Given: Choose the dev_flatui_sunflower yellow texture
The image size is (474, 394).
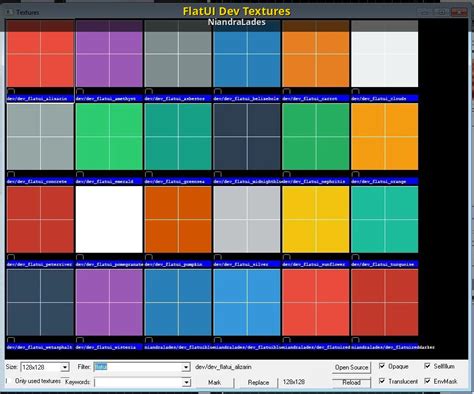Looking at the screenshot, I should point(316,219).
